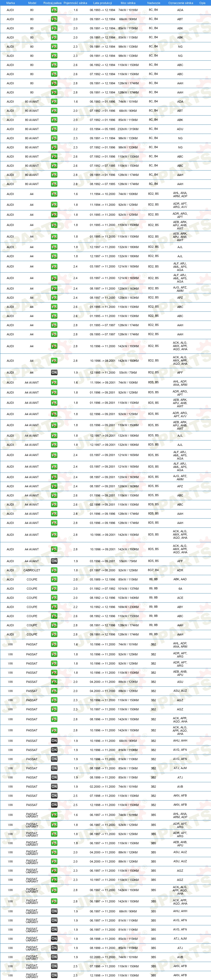Click petrol icon in A4 AVANT 1.6 row

click(x=54, y=382)
